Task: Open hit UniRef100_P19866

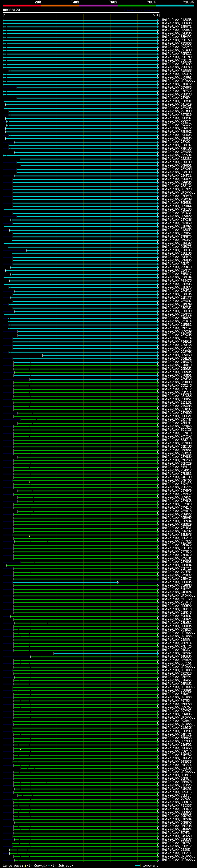Action: (x=177, y=71)
